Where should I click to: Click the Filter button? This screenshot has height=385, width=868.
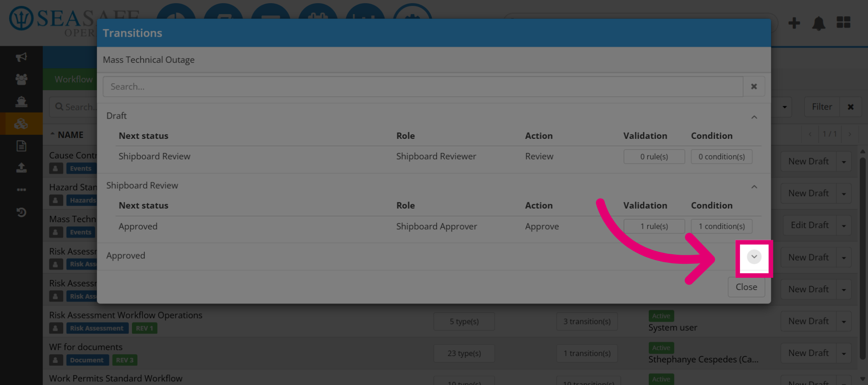pos(822,107)
